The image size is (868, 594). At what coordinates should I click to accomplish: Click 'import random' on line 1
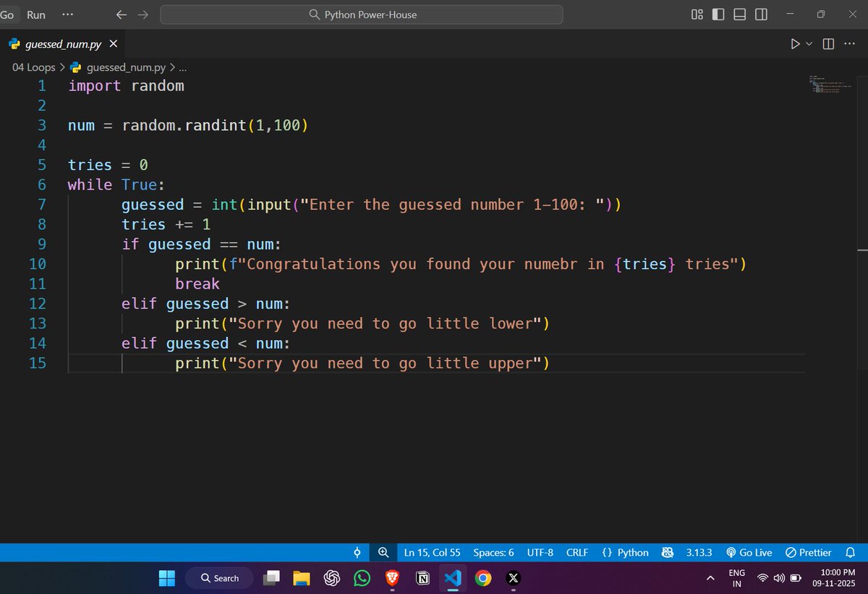click(126, 85)
